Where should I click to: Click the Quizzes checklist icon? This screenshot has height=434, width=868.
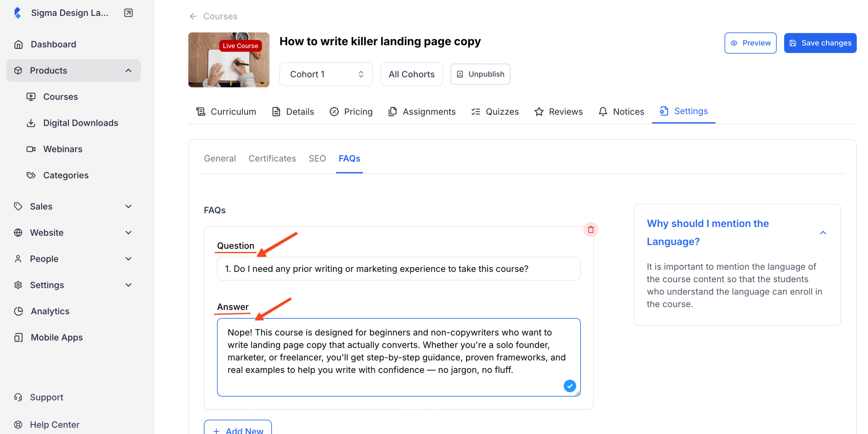pyautogui.click(x=475, y=112)
